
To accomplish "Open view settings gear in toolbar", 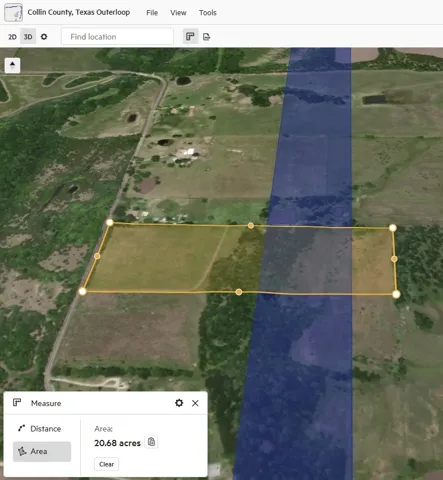I will pos(44,37).
